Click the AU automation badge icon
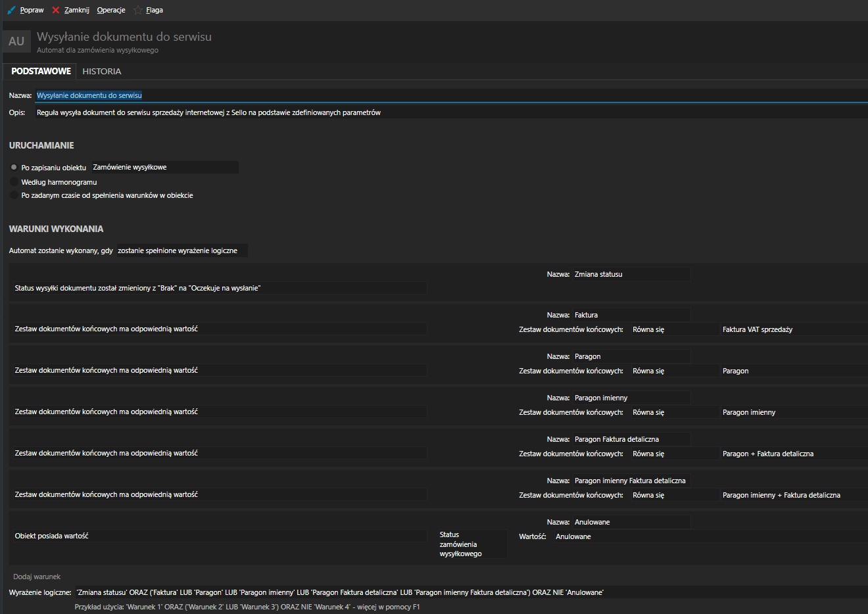 click(16, 41)
